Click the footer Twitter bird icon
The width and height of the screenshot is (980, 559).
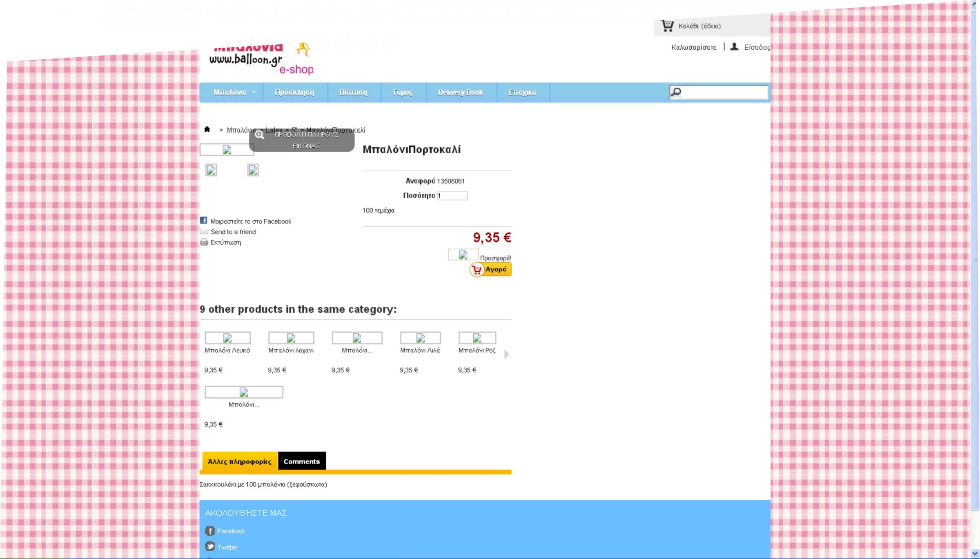210,546
